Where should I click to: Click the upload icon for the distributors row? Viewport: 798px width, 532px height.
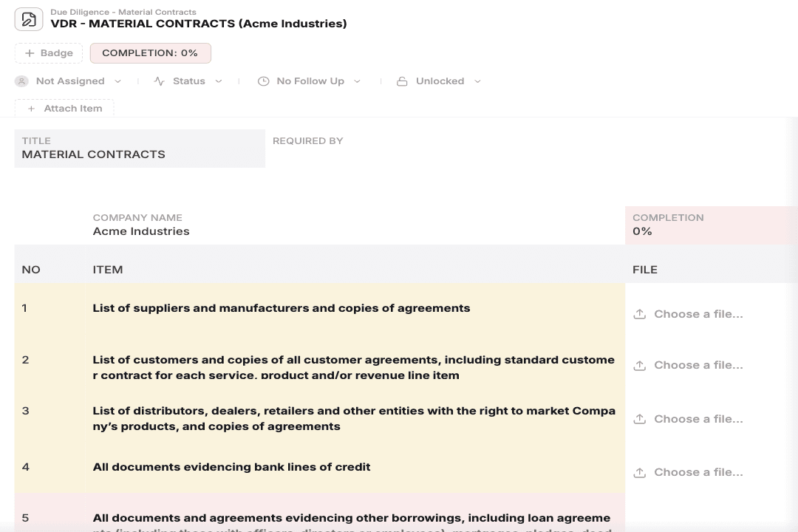pyautogui.click(x=640, y=419)
